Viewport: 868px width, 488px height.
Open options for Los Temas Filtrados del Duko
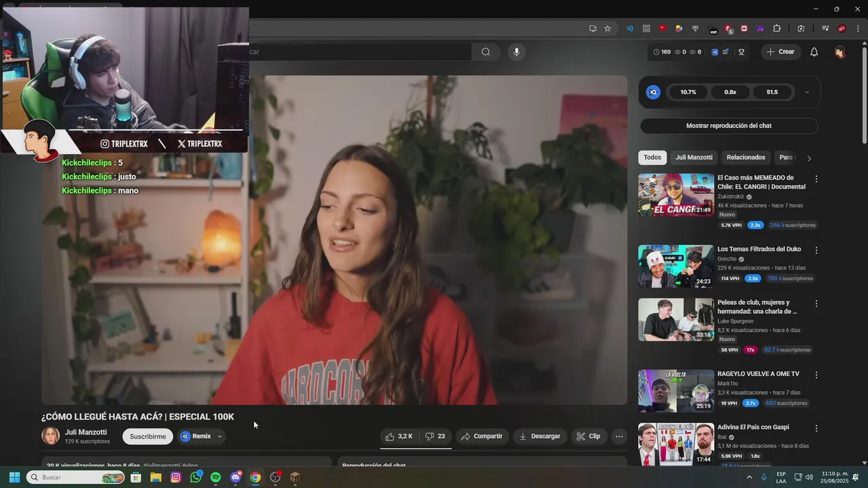click(816, 250)
